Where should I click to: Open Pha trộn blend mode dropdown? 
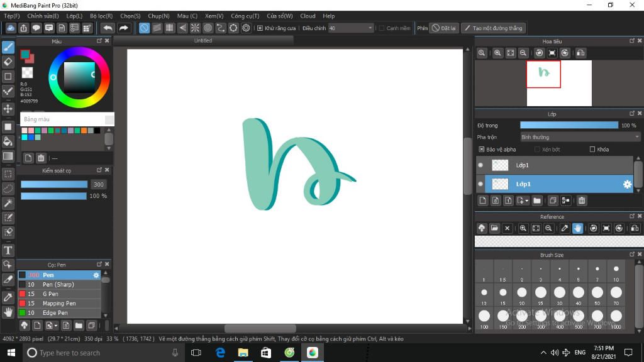coord(580,137)
